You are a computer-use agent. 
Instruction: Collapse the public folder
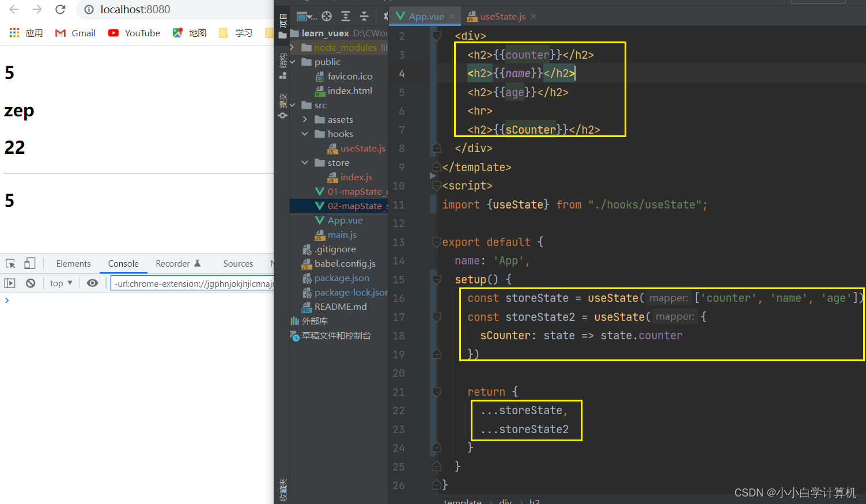[x=293, y=62]
